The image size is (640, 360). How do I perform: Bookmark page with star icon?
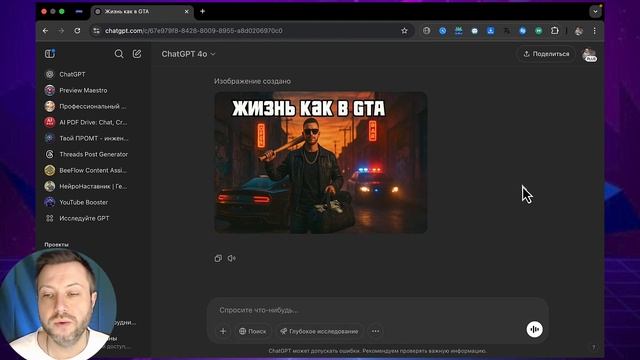[x=404, y=31]
